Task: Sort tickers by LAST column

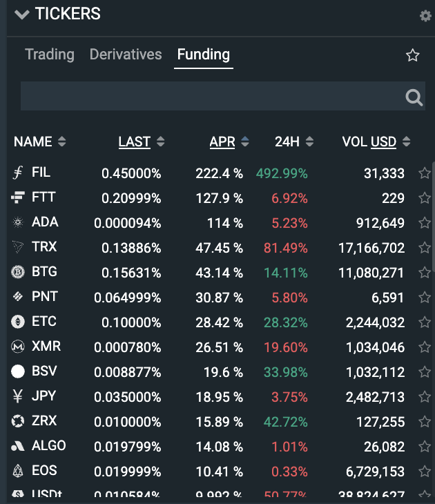Action: coord(142,142)
